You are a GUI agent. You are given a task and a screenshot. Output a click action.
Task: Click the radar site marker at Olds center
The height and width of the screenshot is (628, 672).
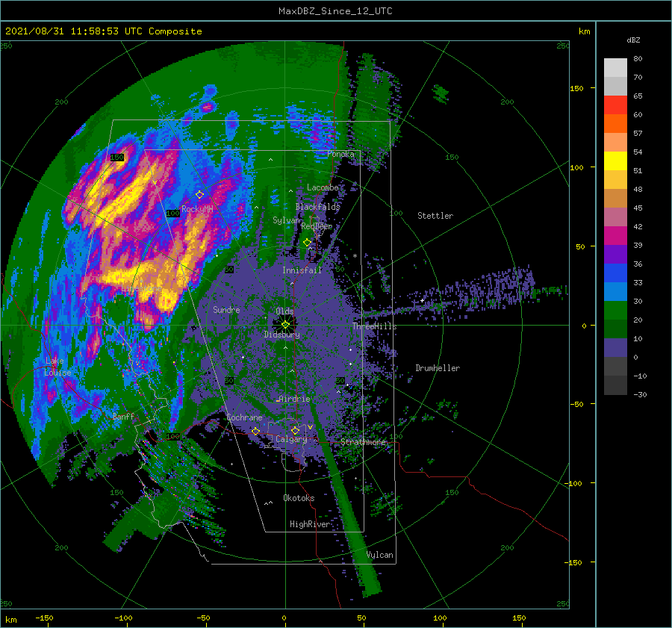[x=285, y=325]
